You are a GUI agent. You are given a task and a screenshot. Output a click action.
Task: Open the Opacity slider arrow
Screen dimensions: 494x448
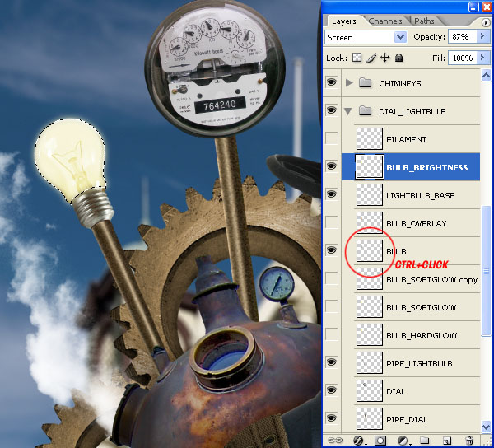[x=482, y=36]
